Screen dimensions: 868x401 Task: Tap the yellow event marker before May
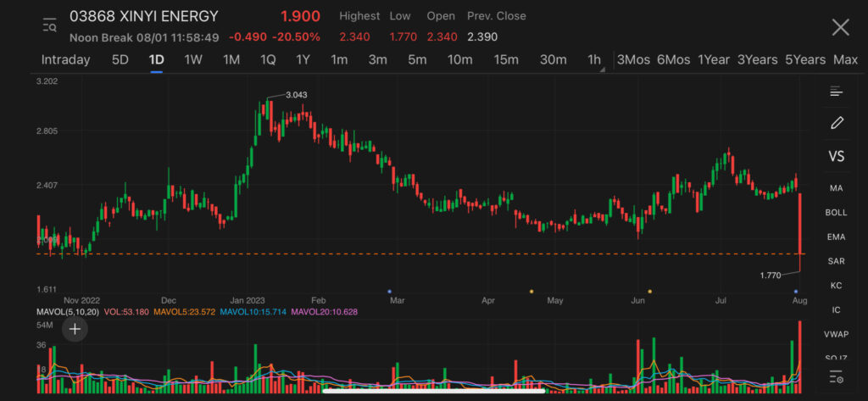point(531,291)
